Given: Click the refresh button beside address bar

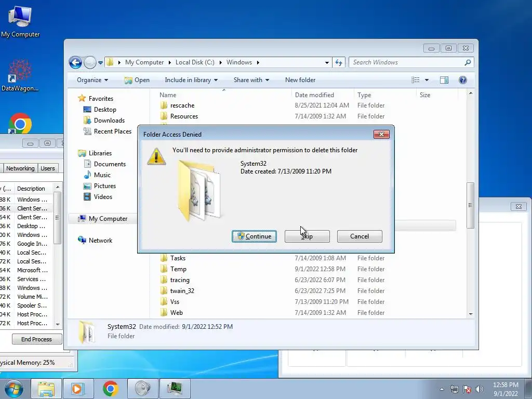Looking at the screenshot, I should (x=339, y=62).
